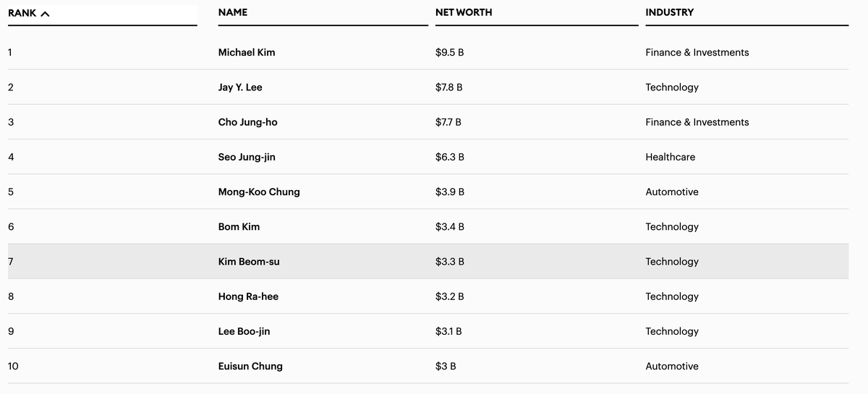The image size is (868, 394).
Task: Open Jay Y. Lee's profile
Action: click(x=240, y=87)
